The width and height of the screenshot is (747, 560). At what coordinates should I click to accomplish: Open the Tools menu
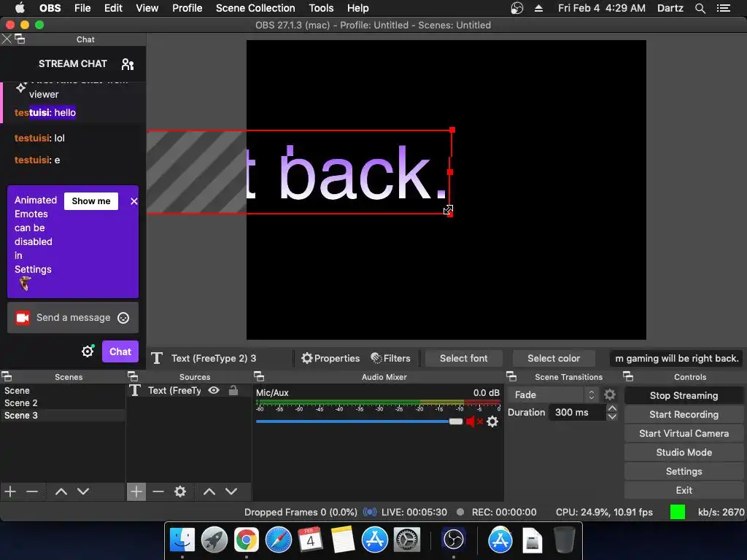tap(321, 8)
